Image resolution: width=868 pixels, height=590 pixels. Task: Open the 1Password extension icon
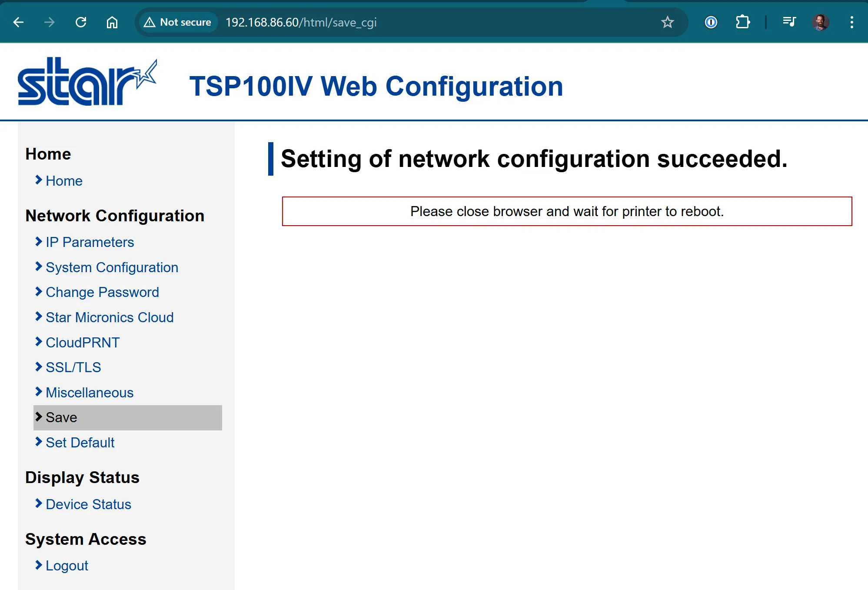pos(711,22)
